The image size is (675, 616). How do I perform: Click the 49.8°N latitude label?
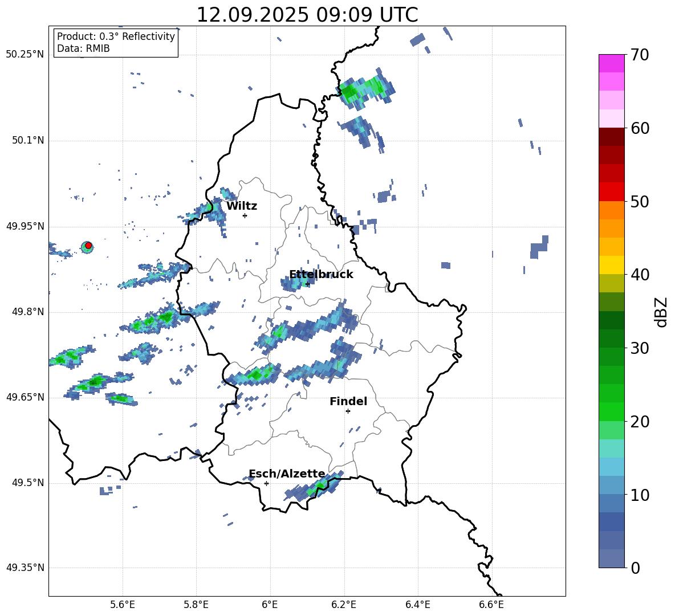(x=27, y=312)
